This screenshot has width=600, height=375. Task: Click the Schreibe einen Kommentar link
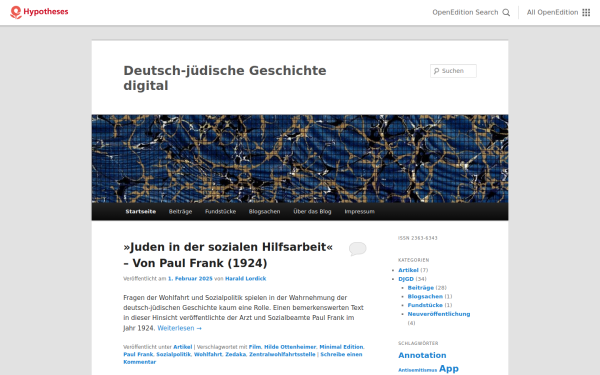[x=243, y=358]
